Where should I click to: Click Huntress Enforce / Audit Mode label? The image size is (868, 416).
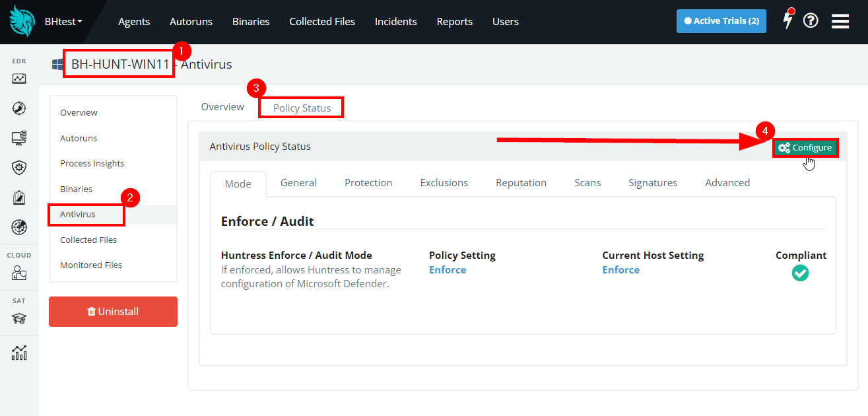[296, 256]
